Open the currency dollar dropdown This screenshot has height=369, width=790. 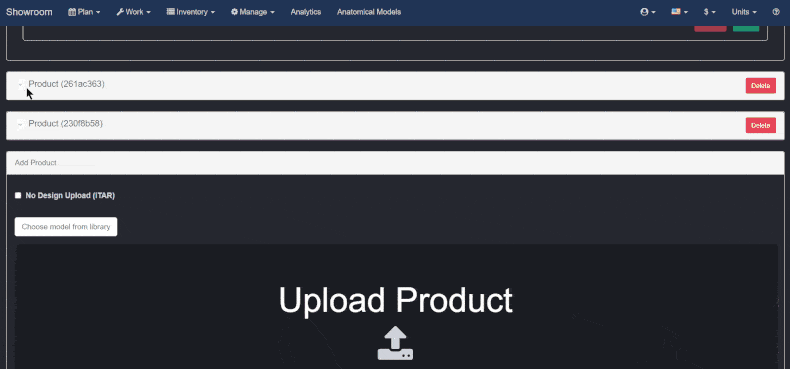709,12
